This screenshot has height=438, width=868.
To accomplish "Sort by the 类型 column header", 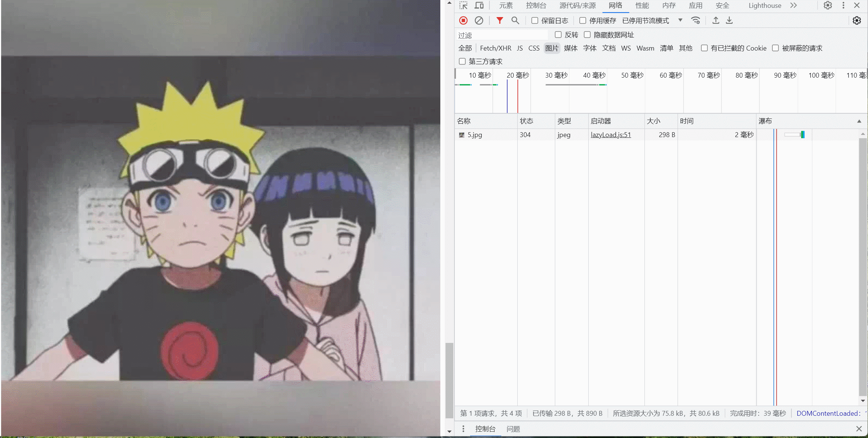I will click(x=571, y=121).
